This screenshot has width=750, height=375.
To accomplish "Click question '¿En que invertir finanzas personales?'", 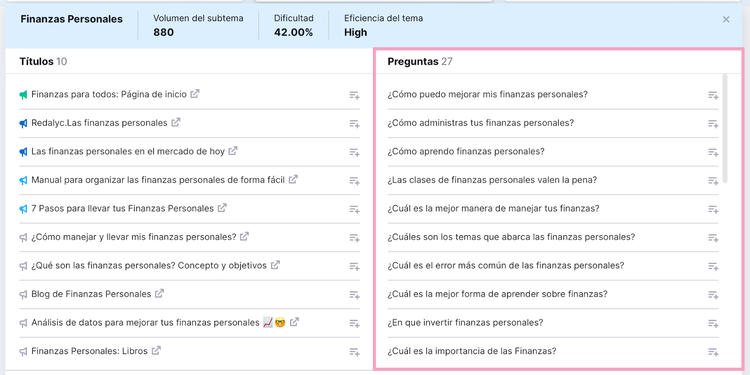I will pos(465,322).
